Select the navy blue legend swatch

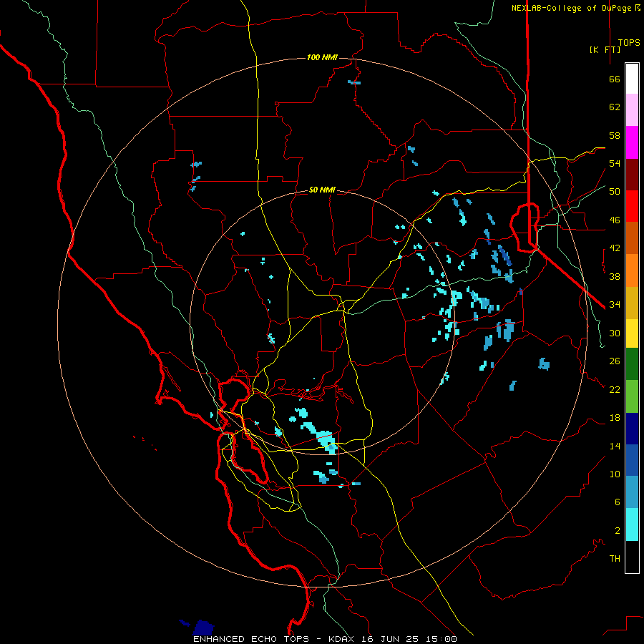coord(632,429)
